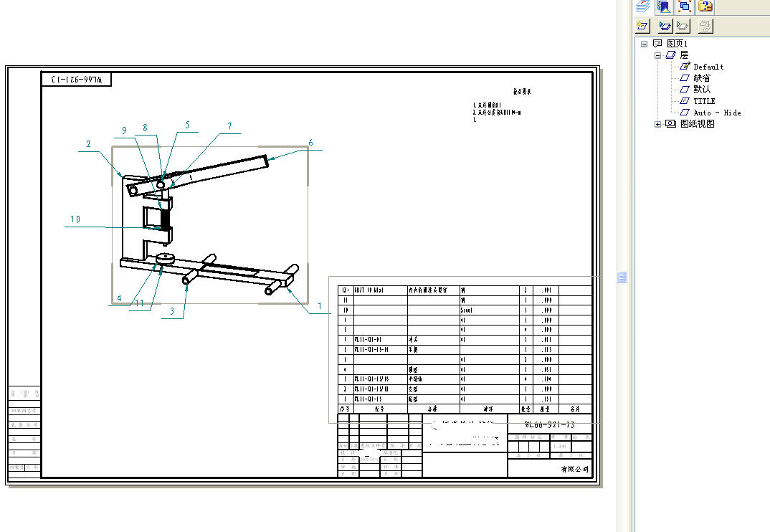Click WL66-921-13 in the title block
Viewport: 770px width, 532px height.
[549, 424]
